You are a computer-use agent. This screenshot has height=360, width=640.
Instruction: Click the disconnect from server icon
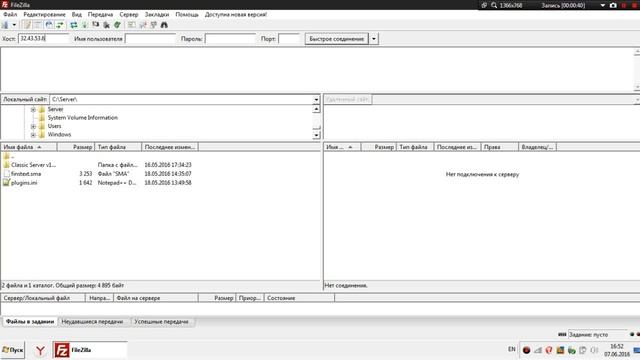[107, 25]
